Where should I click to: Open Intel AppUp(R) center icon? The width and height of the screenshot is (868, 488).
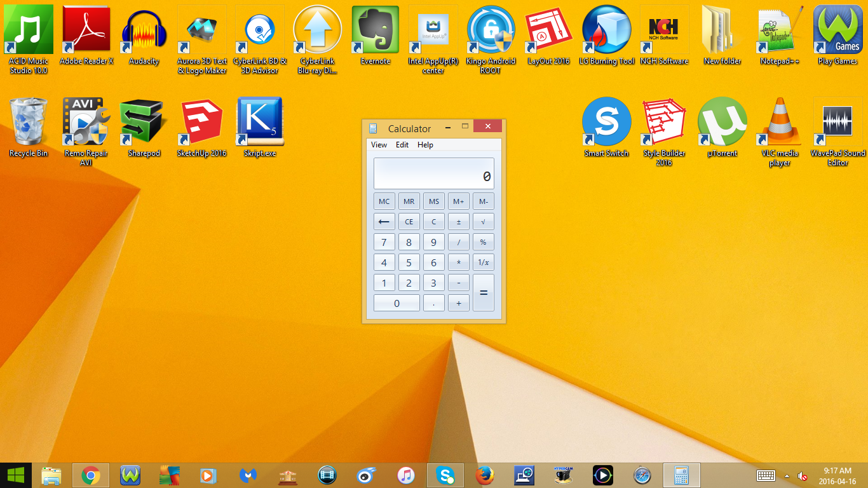pos(433,39)
